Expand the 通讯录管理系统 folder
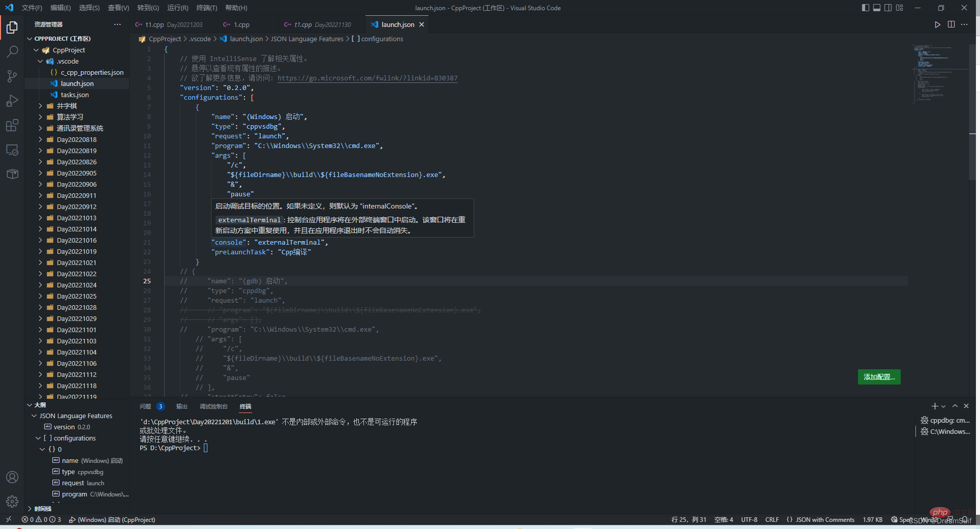The height and width of the screenshot is (529, 980). [40, 128]
